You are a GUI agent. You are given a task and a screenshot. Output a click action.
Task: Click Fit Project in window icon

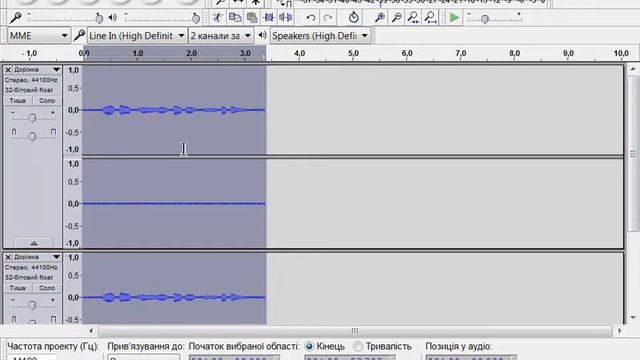tap(430, 18)
